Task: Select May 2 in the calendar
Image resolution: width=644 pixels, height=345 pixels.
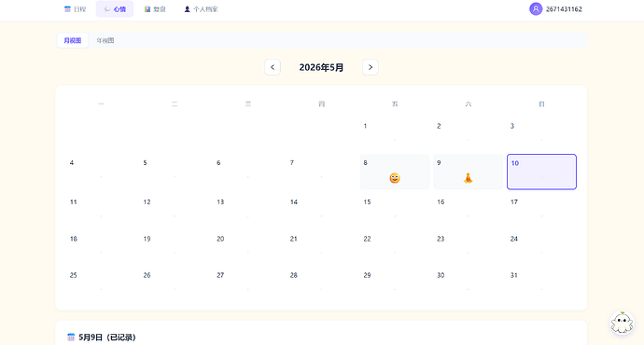Action: pyautogui.click(x=468, y=133)
